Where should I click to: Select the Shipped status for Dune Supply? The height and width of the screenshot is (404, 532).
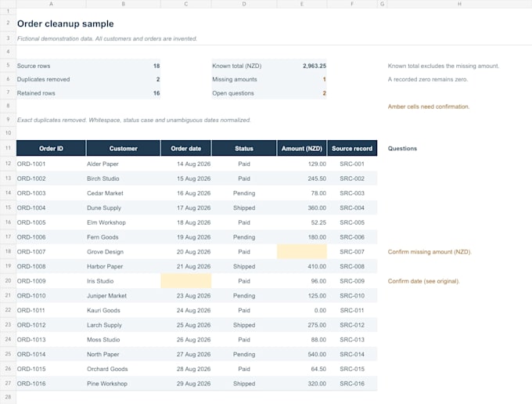[x=244, y=207]
